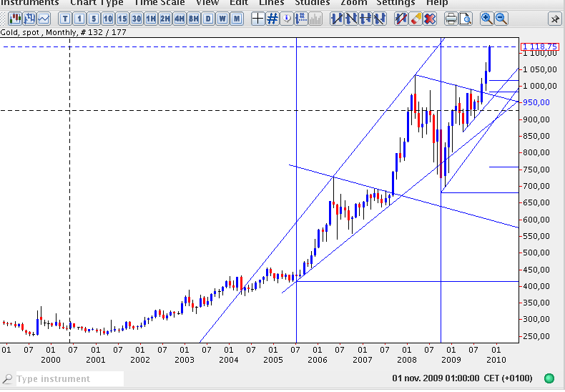Click the green connection status indicator
Image resolution: width=565 pixels, height=392 pixels.
coord(549,378)
